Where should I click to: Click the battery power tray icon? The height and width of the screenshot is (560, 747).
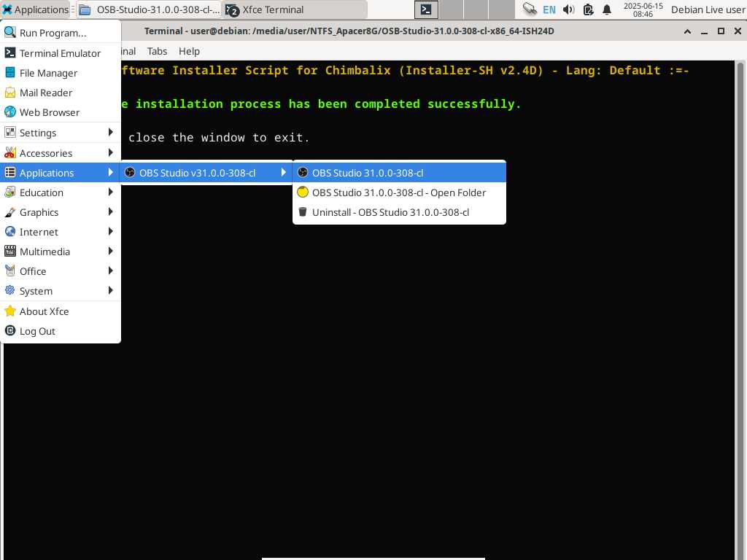pyautogui.click(x=588, y=9)
